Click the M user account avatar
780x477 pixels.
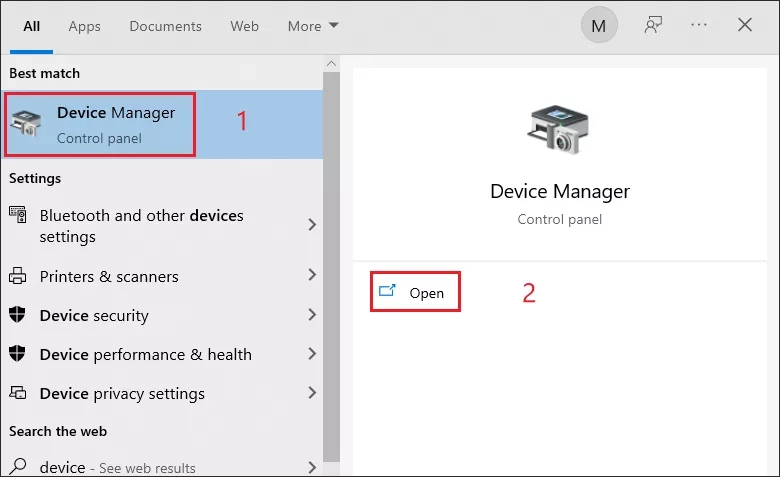[599, 25]
